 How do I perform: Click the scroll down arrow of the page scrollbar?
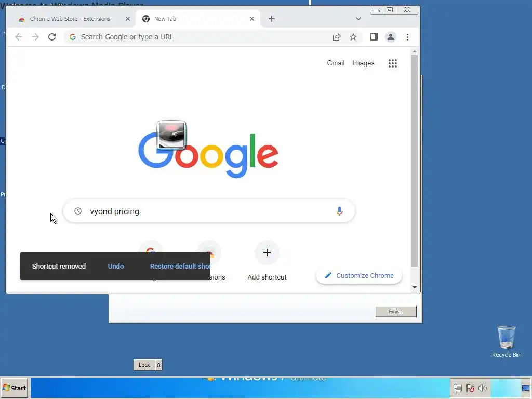coord(414,287)
